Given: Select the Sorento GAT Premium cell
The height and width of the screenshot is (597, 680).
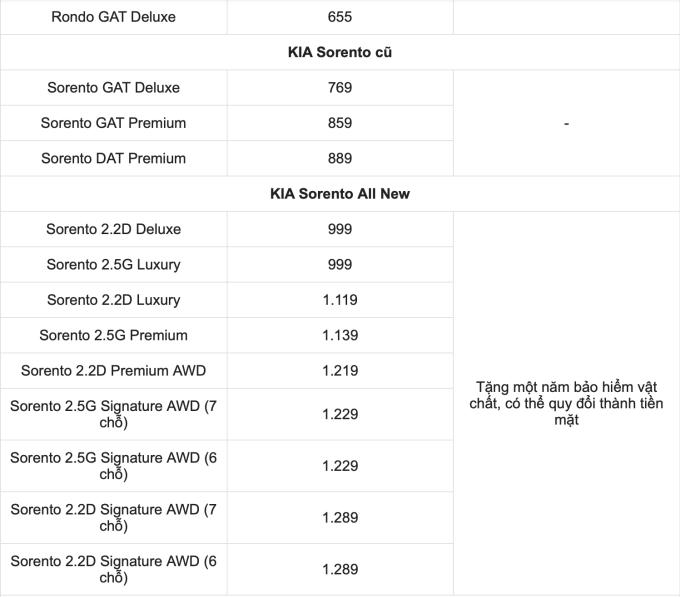Looking at the screenshot, I should coord(113,123).
